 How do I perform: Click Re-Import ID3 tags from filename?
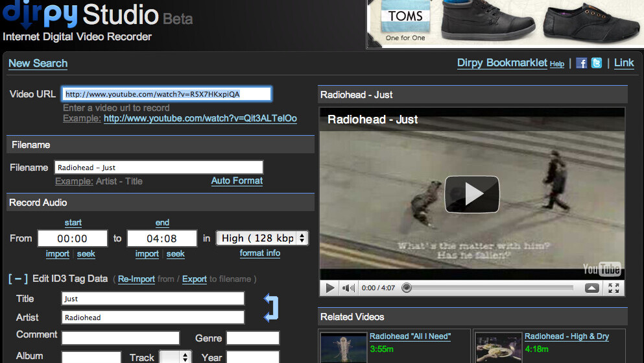[136, 279]
